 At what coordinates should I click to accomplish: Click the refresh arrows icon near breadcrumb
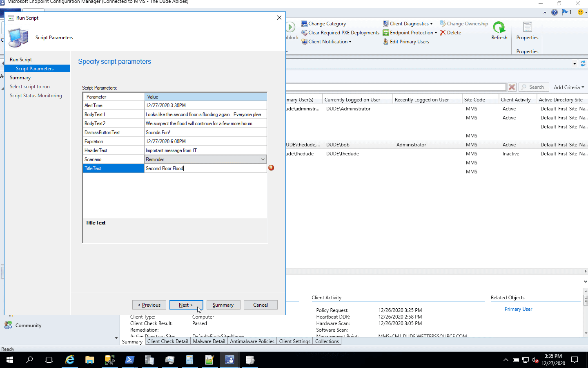[x=583, y=63]
